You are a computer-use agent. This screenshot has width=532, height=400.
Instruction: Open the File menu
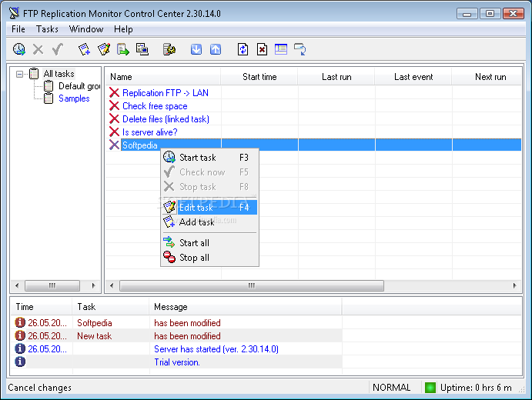(x=18, y=29)
